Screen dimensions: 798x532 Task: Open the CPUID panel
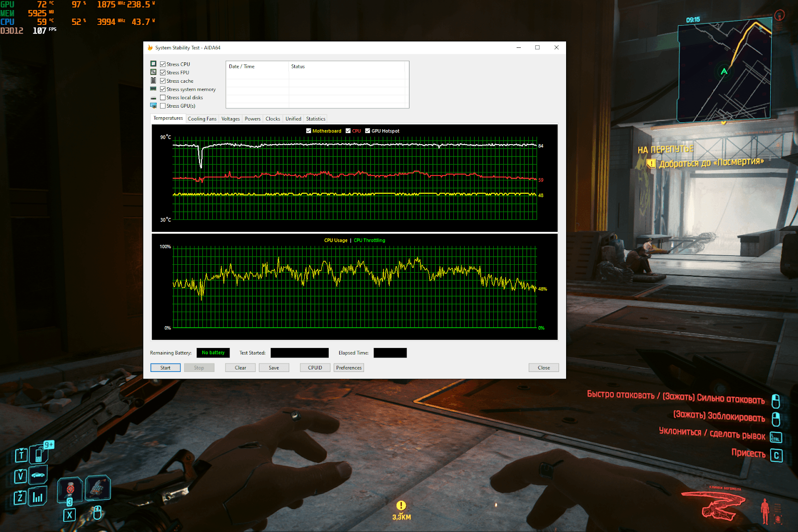pyautogui.click(x=315, y=367)
